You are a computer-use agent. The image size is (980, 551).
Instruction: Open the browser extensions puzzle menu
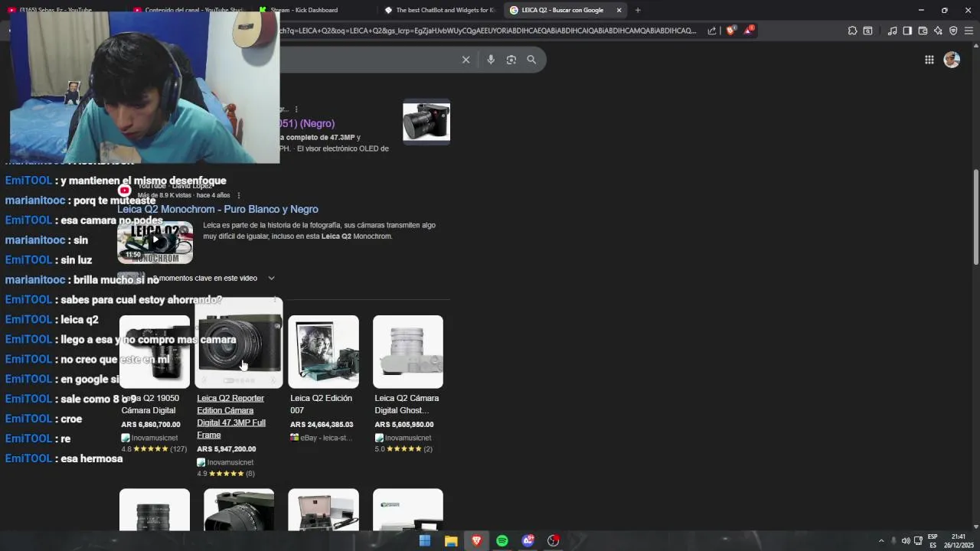[x=852, y=31]
